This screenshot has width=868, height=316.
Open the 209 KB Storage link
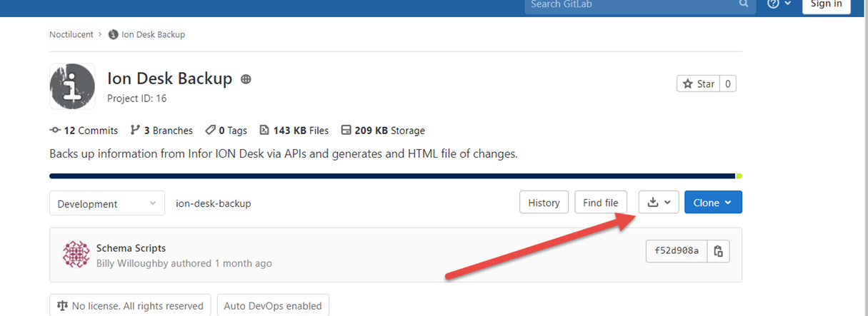383,131
